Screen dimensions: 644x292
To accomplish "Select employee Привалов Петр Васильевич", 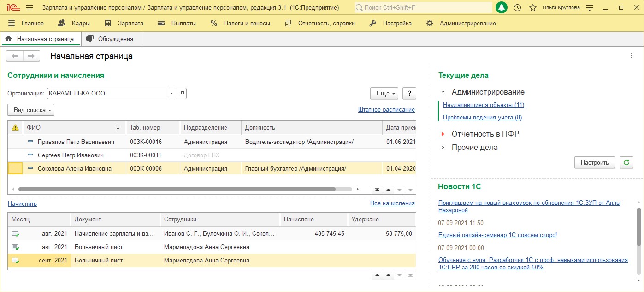I will pyautogui.click(x=212, y=142).
